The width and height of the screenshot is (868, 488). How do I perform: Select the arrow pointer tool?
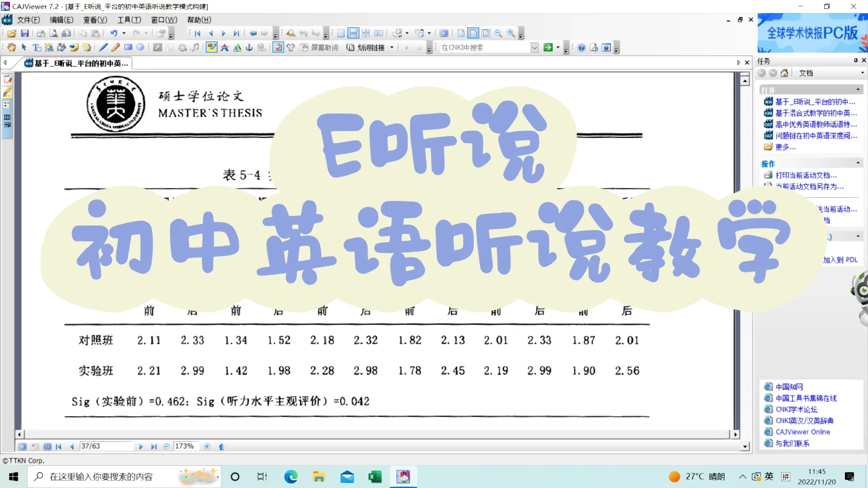pyautogui.click(x=24, y=47)
